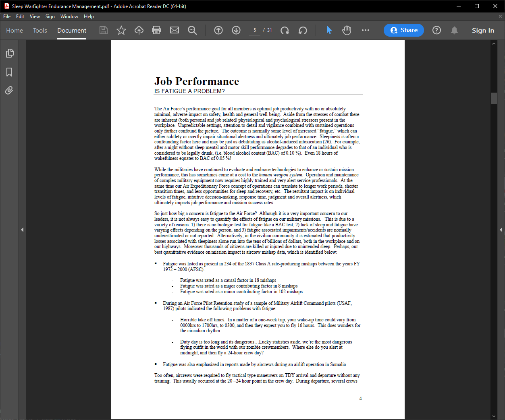Open Attachments paperclip panel icon
Screen dimensions: 505x420
click(x=9, y=90)
